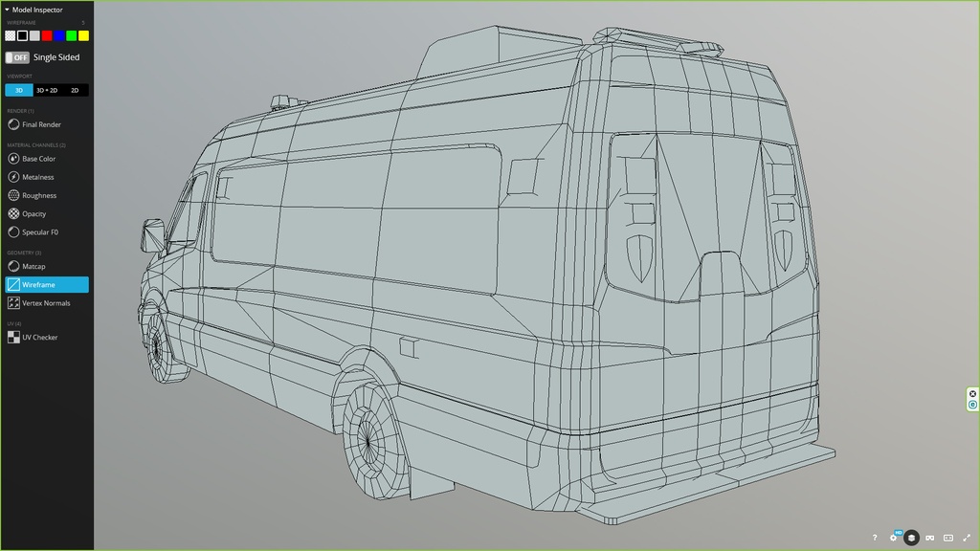Screen dimensions: 980x551
Task: Expand viewer to fullscreen
Action: pos(967,538)
